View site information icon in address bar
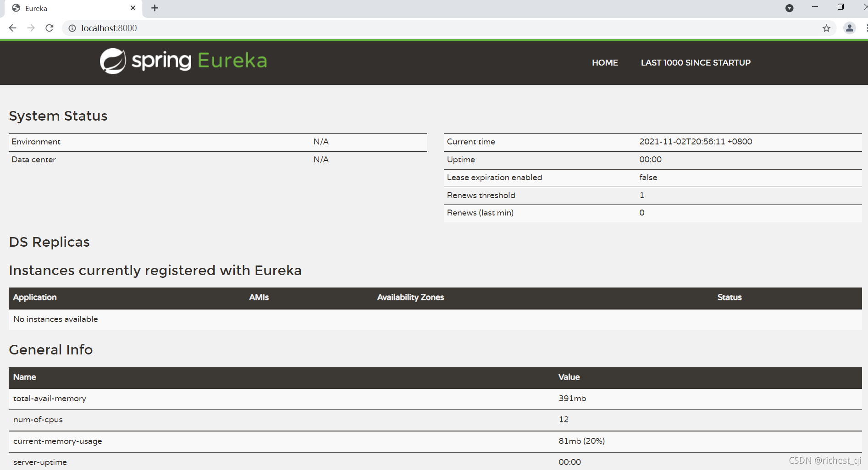Screen dimensions: 868x470 click(72, 28)
